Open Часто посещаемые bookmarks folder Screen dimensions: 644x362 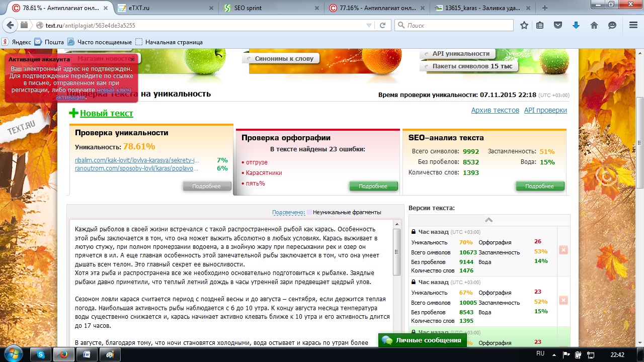tap(100, 42)
